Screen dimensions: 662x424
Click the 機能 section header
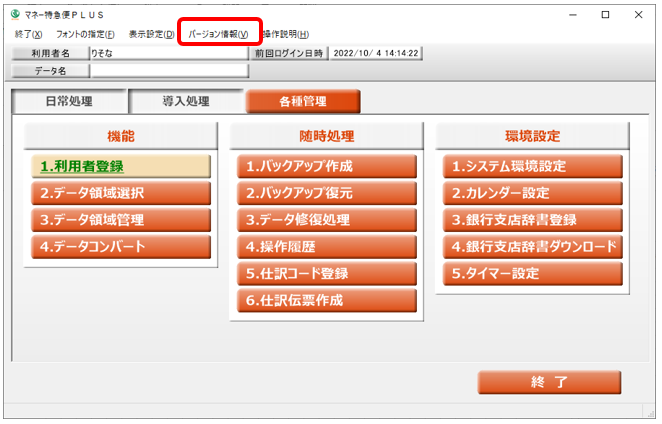pyautogui.click(x=121, y=136)
